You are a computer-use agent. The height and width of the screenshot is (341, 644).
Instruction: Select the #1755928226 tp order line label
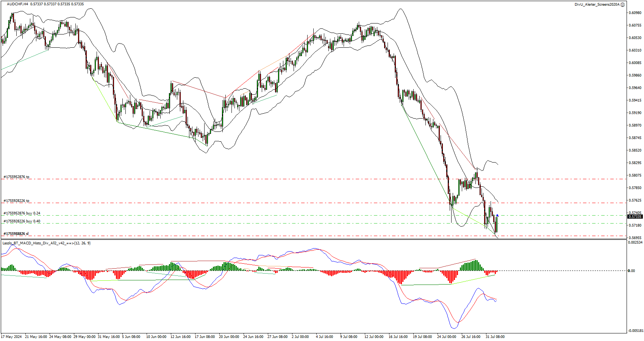(16, 201)
